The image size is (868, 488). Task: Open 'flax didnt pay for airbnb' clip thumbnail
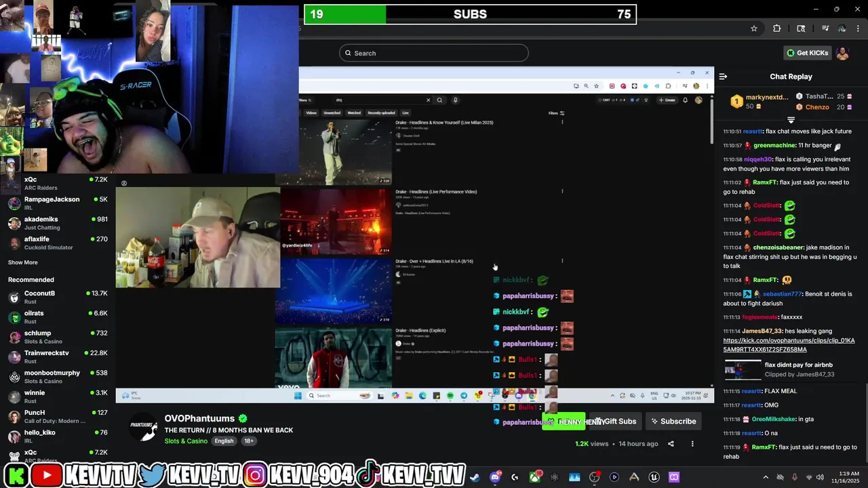(743, 369)
